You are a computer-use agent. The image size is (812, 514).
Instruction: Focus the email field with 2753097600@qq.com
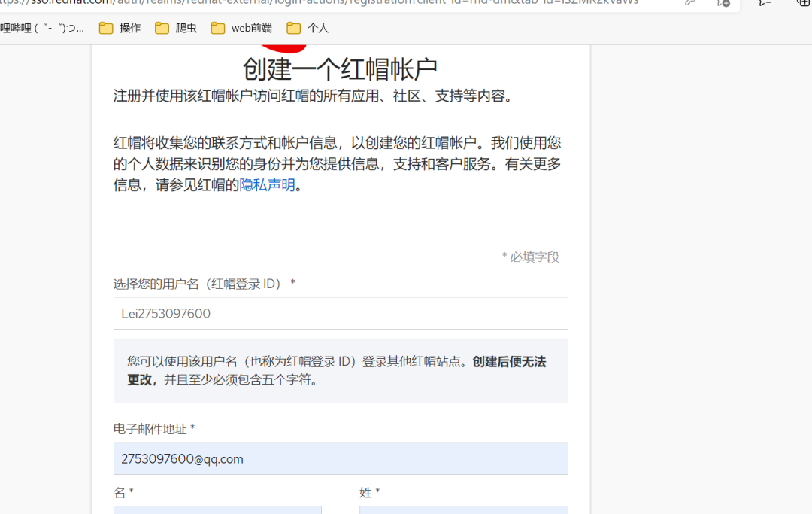click(x=341, y=459)
